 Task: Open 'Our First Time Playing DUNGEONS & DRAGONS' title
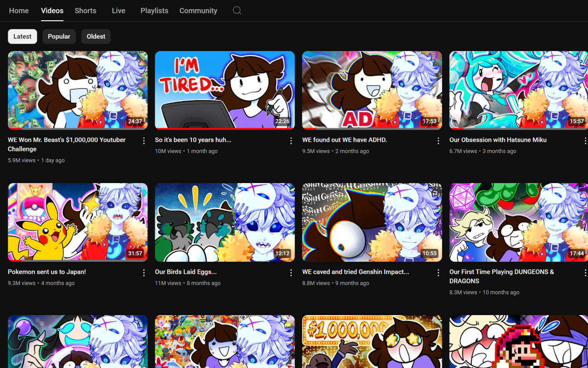click(x=502, y=276)
